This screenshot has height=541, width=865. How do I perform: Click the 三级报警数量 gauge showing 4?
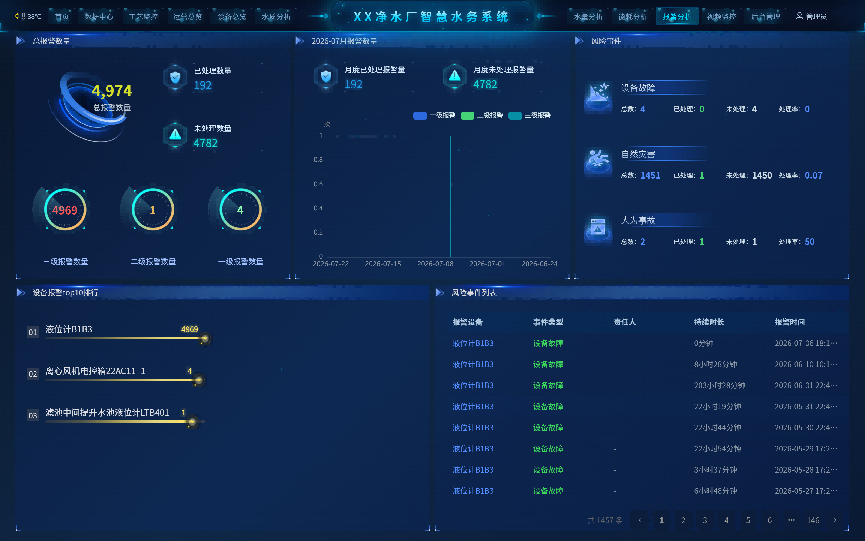tap(240, 210)
